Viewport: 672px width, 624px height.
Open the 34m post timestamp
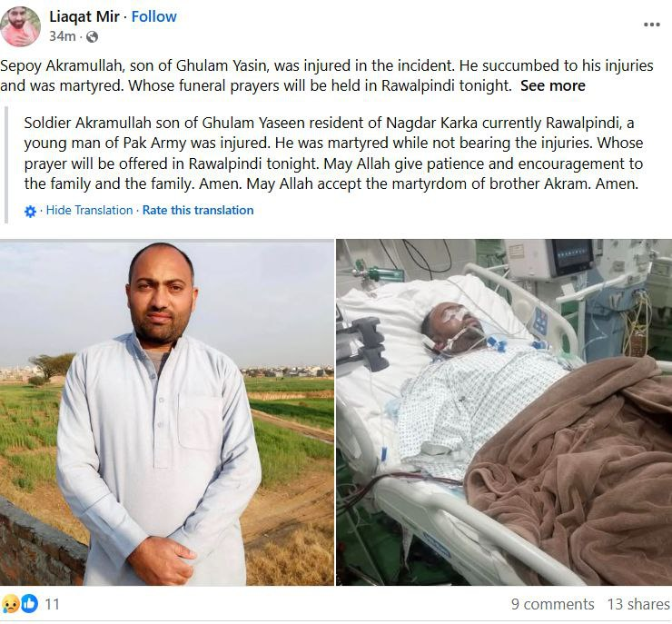click(x=62, y=36)
